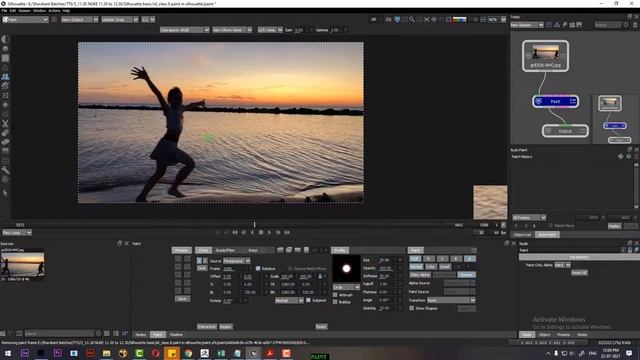Click the Auto Paint vertical scrollbar
Screen dimensions: 640x360
click(x=636, y=186)
